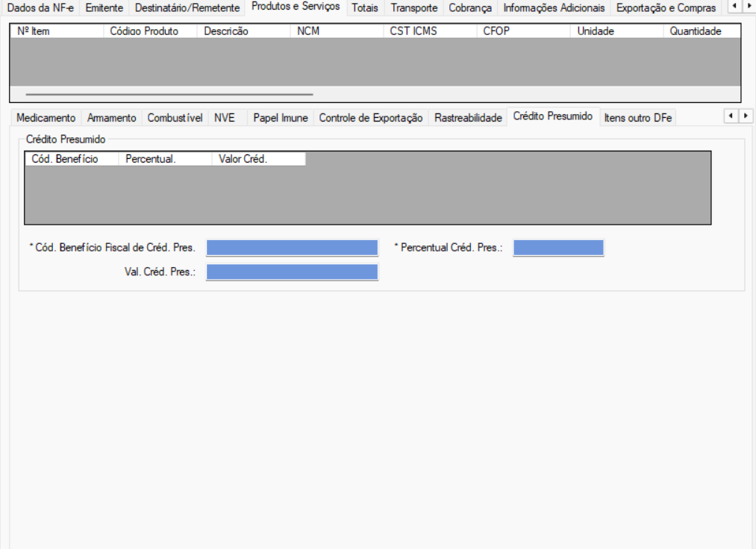Click the Valor Créd. column header
The height and width of the screenshot is (549, 756).
click(x=258, y=159)
